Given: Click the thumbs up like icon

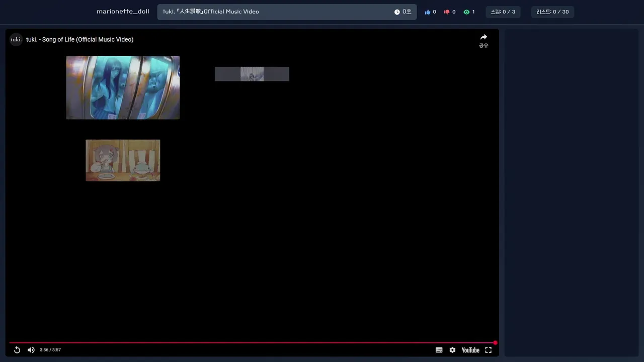Looking at the screenshot, I should (428, 12).
